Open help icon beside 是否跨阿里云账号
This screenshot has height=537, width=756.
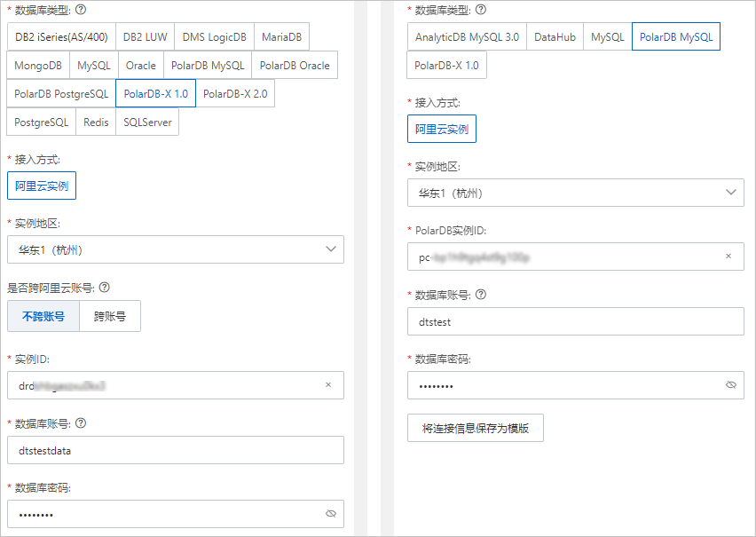[x=104, y=288]
